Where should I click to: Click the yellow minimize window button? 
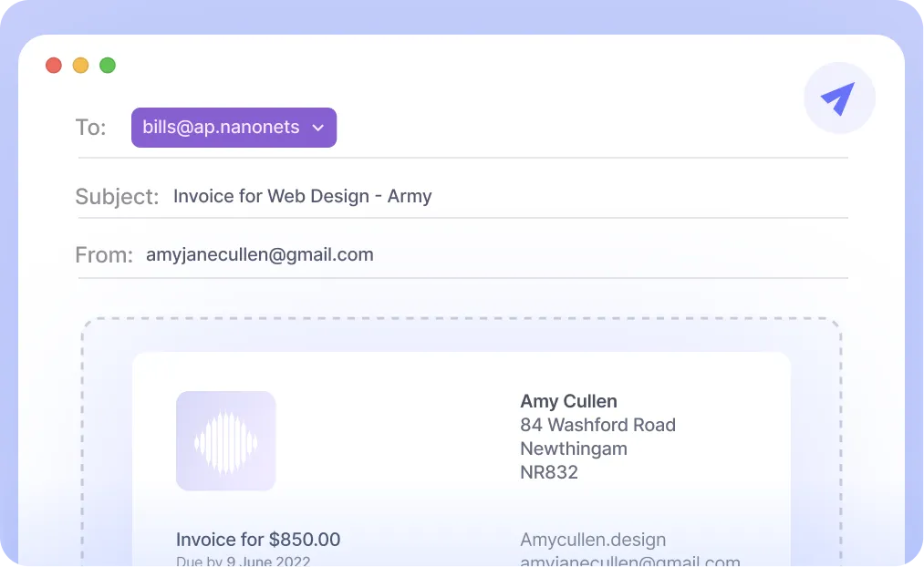[x=80, y=66]
